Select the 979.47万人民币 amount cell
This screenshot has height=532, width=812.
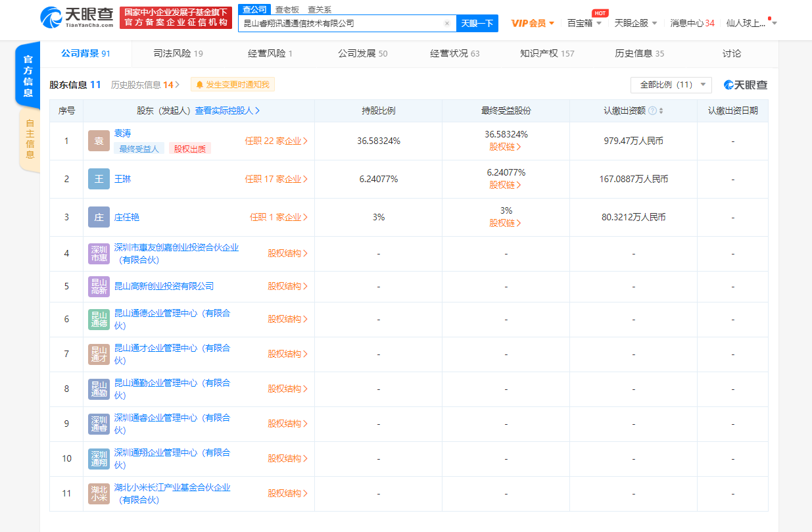click(x=634, y=141)
